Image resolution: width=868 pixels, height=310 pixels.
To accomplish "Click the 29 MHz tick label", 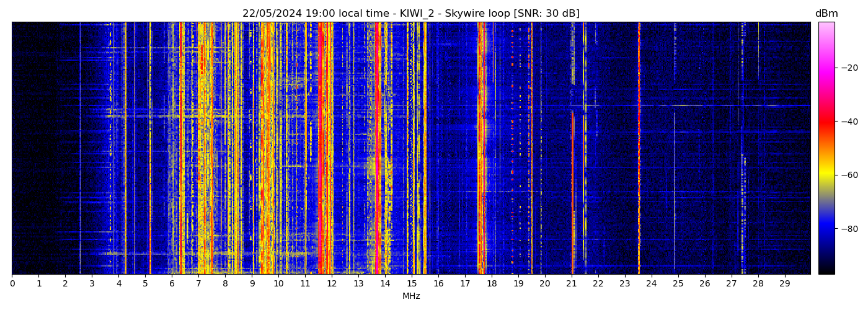I will [x=784, y=284].
